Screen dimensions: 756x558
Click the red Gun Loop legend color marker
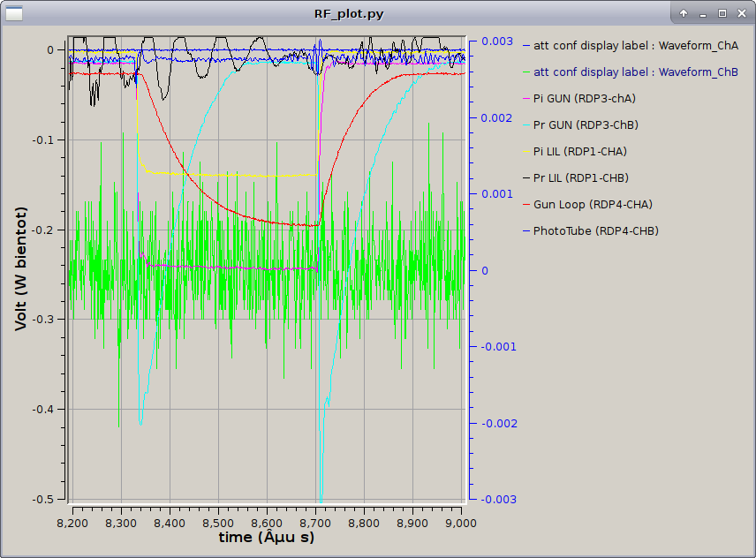[x=527, y=204]
